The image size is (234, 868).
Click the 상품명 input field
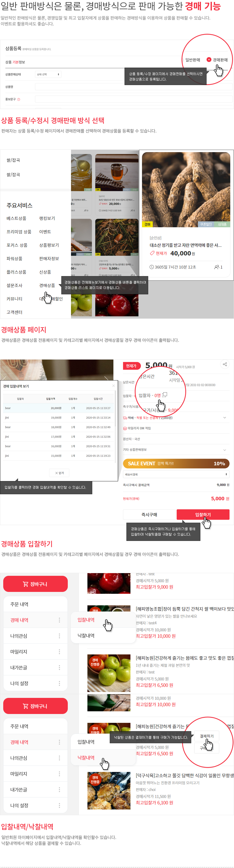(x=134, y=87)
